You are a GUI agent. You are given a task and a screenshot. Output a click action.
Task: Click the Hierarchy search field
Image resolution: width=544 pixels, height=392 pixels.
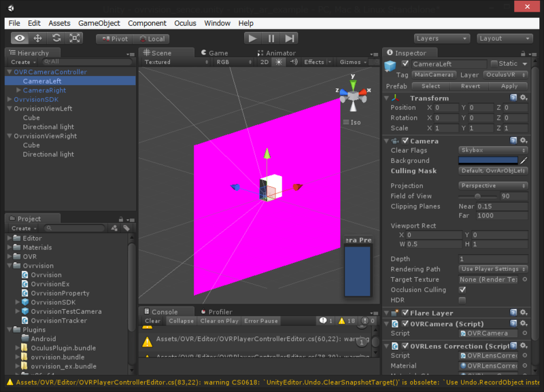click(87, 62)
